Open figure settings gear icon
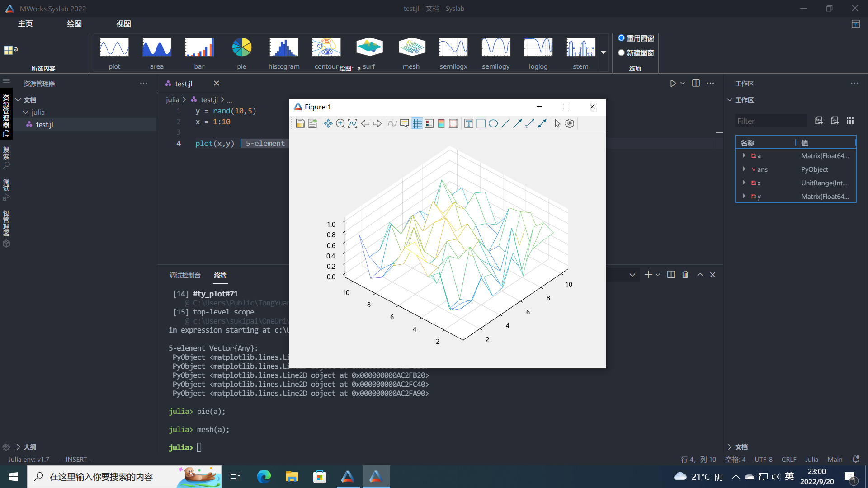 [570, 123]
